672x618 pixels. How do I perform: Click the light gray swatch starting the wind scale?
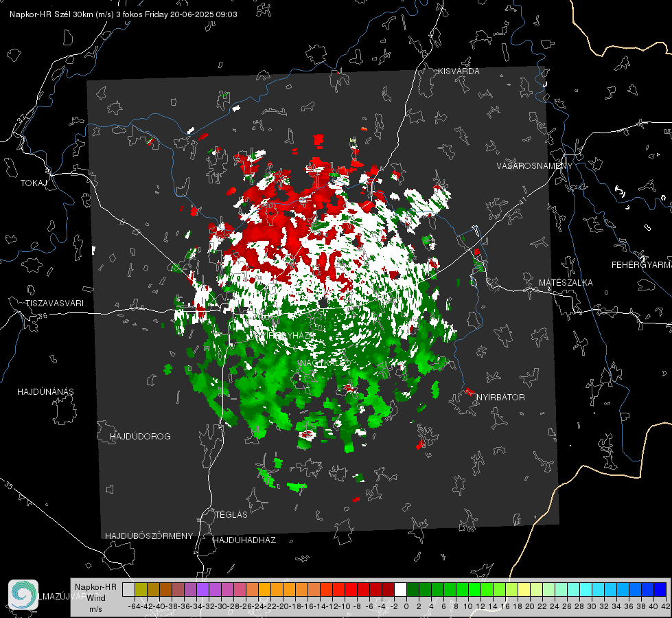coord(128,589)
